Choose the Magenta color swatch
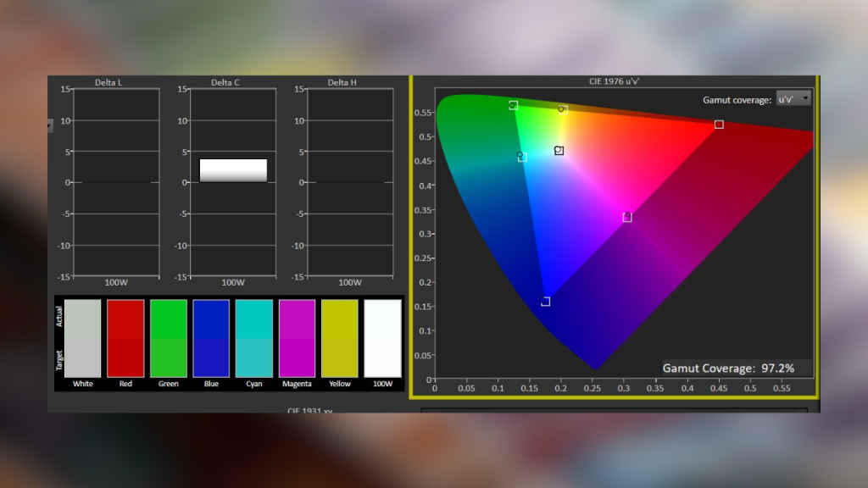 tap(297, 338)
